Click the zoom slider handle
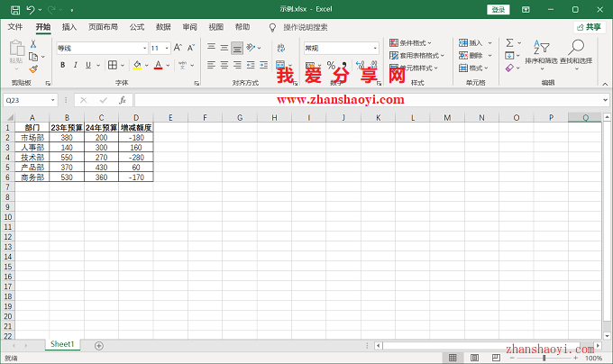613x364 pixels. [x=544, y=358]
